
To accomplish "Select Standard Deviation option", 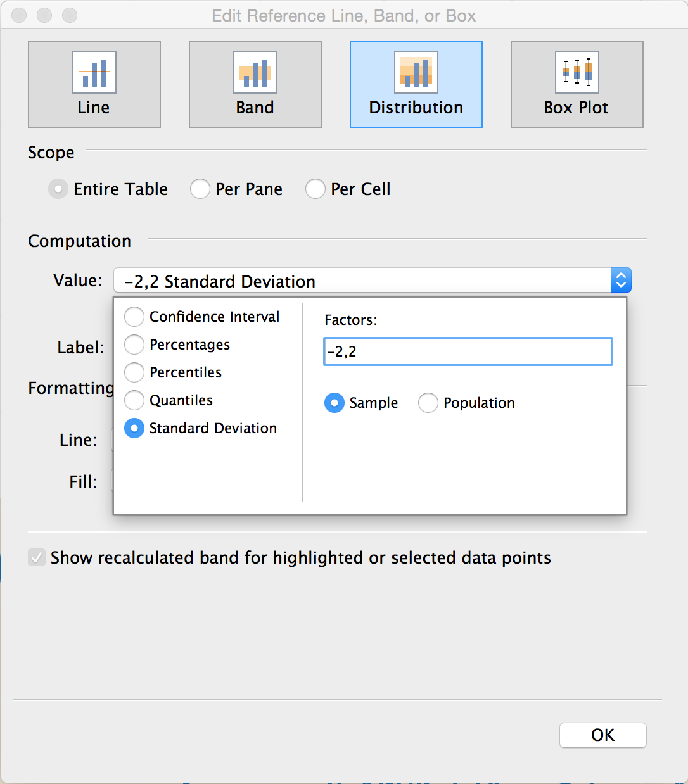I will (x=134, y=428).
